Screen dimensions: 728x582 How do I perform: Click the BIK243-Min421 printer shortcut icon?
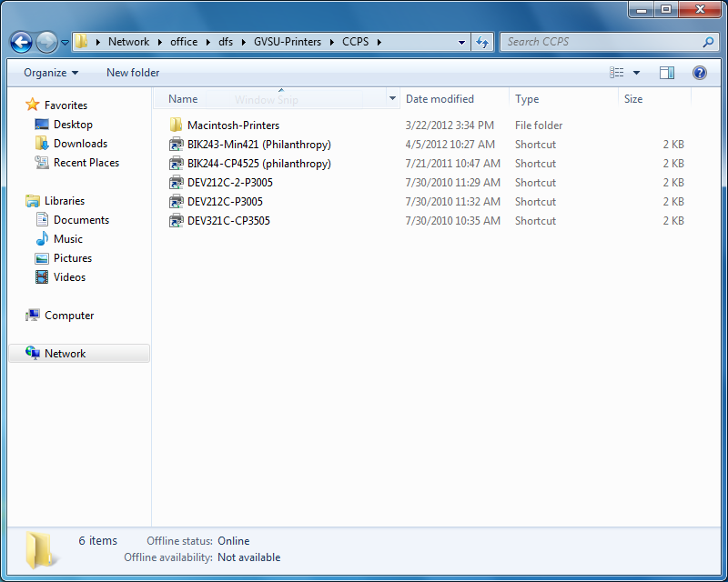(176, 144)
